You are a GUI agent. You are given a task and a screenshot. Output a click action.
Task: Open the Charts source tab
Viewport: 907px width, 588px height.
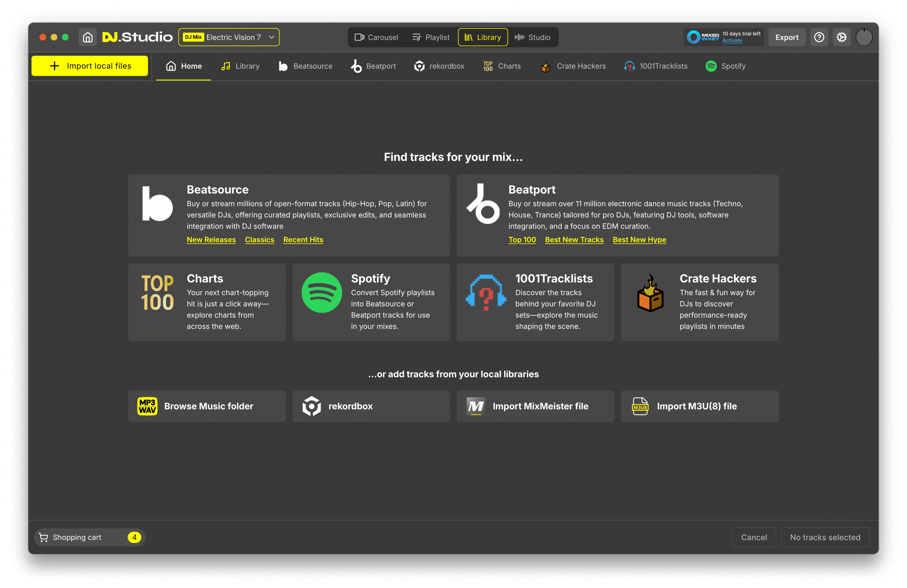click(x=502, y=66)
